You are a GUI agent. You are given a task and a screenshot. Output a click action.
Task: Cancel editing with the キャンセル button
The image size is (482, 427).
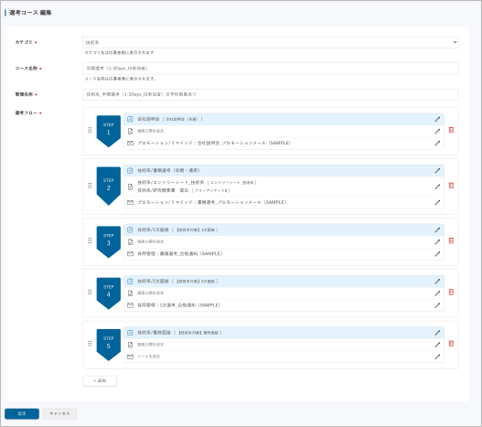(x=60, y=414)
